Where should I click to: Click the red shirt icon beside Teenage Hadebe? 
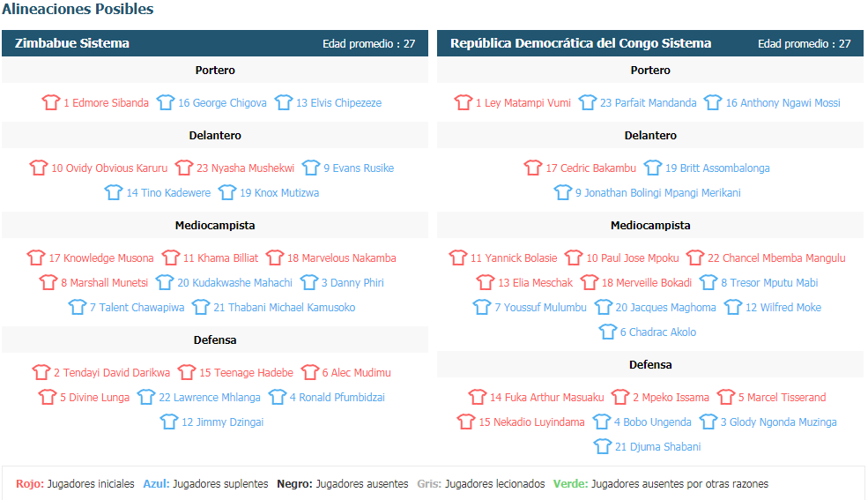187,373
